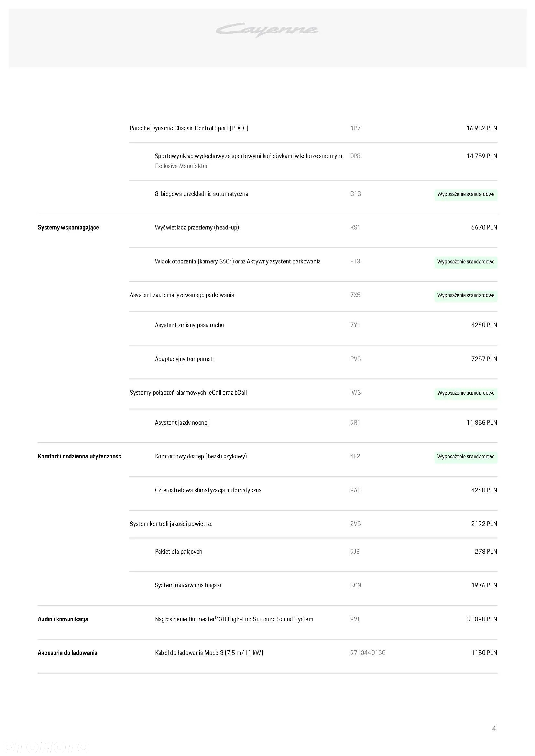Click the Exclusive Manufaktur subtitle

tap(181, 166)
